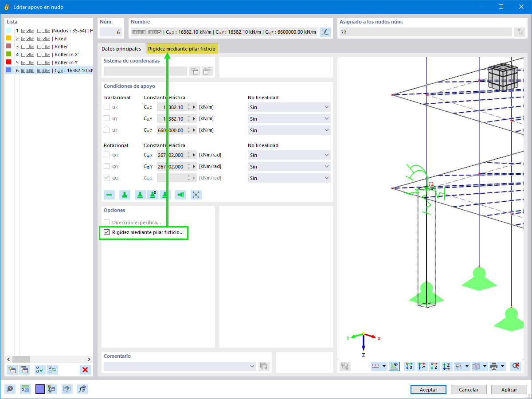The height and width of the screenshot is (399, 532).
Task: Click the select all checkmarks icon
Action: pos(40,370)
